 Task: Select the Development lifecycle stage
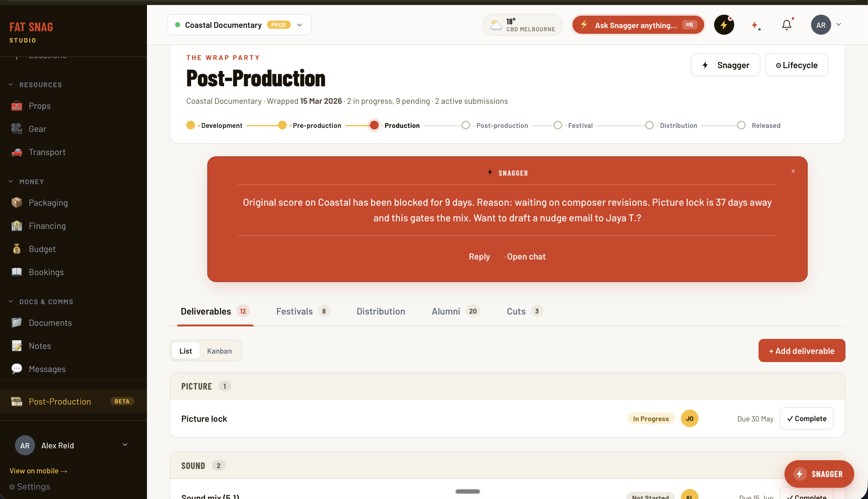point(214,125)
